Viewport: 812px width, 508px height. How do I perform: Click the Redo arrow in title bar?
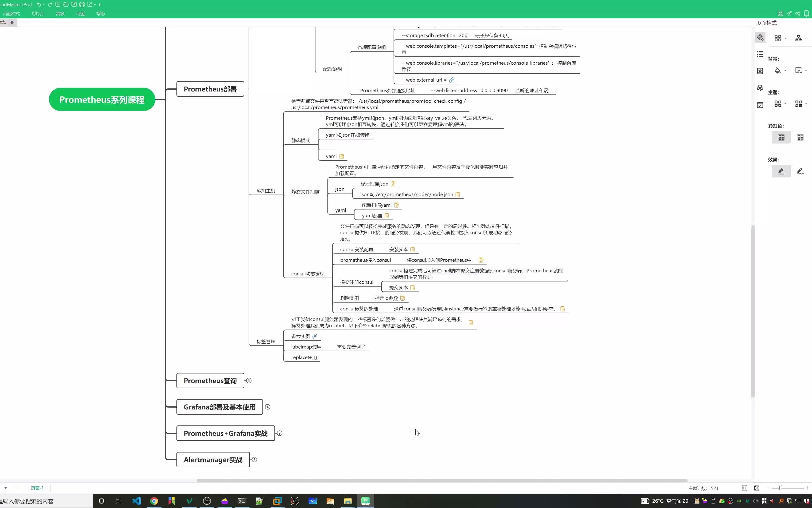coord(50,4)
